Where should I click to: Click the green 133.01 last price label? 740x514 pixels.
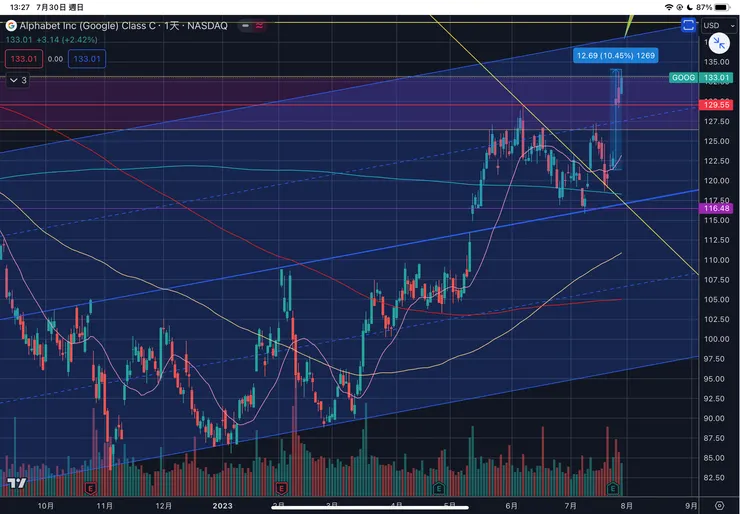(x=715, y=77)
